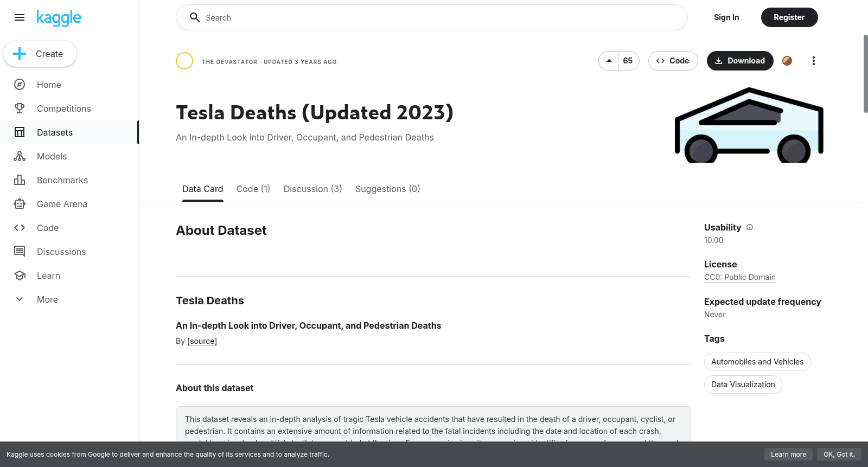Click the Home compass icon
Viewport: 868px width, 467px height.
coord(20,85)
